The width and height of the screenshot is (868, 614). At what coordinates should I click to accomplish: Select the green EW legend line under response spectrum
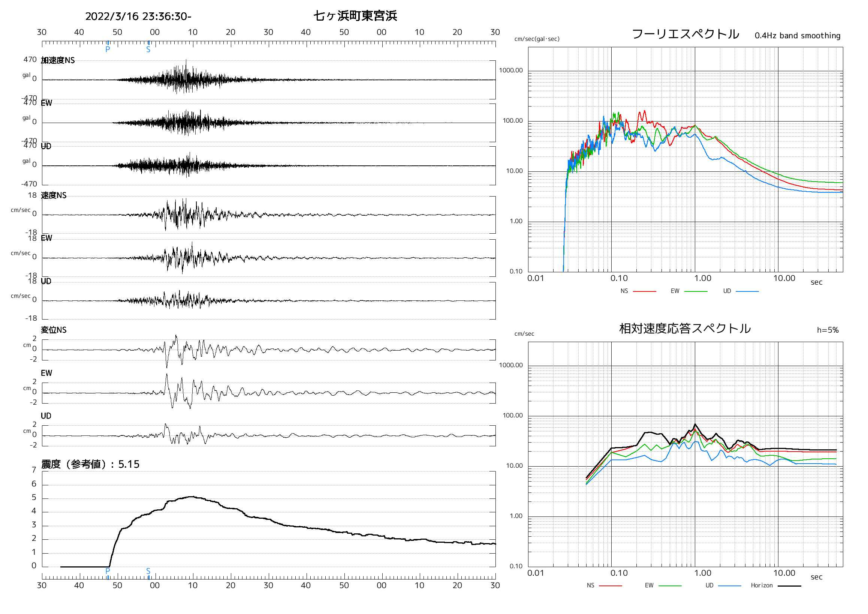[x=670, y=586]
